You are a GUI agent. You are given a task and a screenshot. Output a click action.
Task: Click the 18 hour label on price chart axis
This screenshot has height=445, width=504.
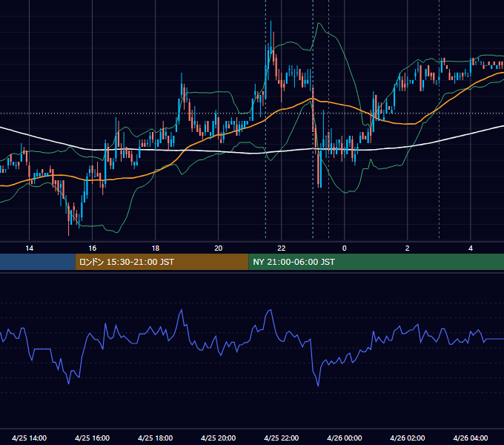[x=155, y=248]
